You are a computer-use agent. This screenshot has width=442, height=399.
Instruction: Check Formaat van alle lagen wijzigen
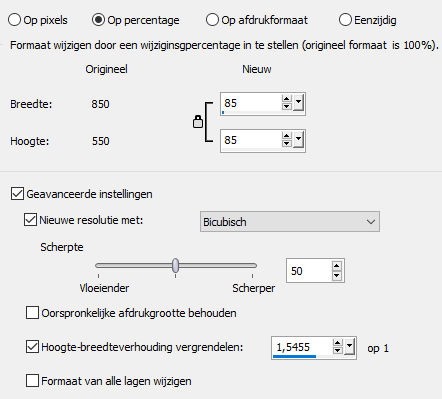click(32, 381)
